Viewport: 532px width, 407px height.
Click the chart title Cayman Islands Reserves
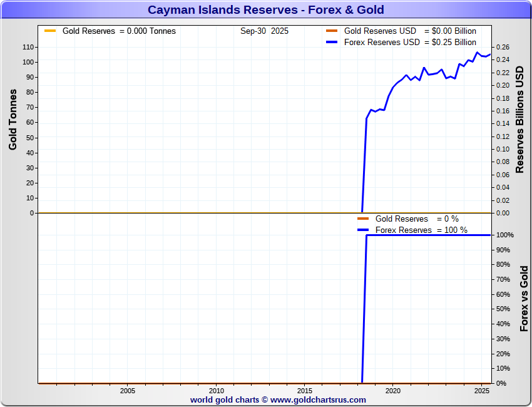pos(265,10)
